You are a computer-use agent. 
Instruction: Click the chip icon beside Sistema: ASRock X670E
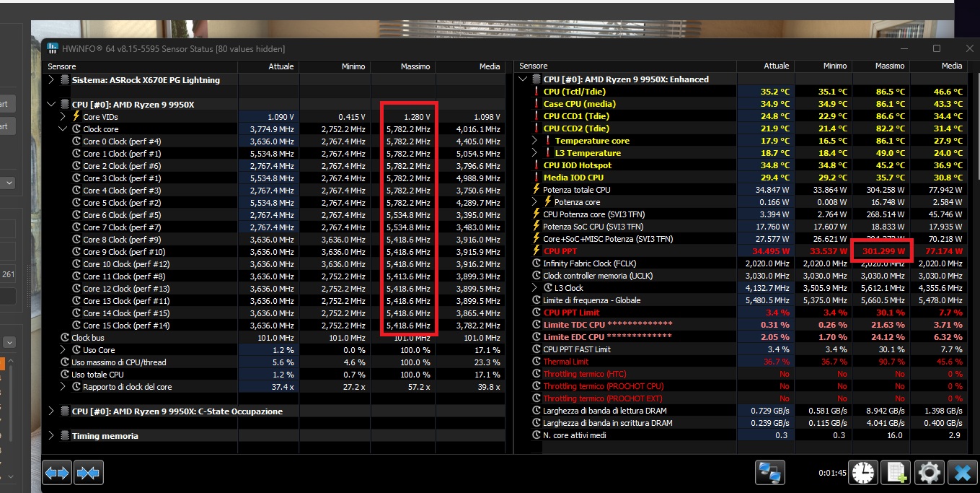click(x=65, y=80)
